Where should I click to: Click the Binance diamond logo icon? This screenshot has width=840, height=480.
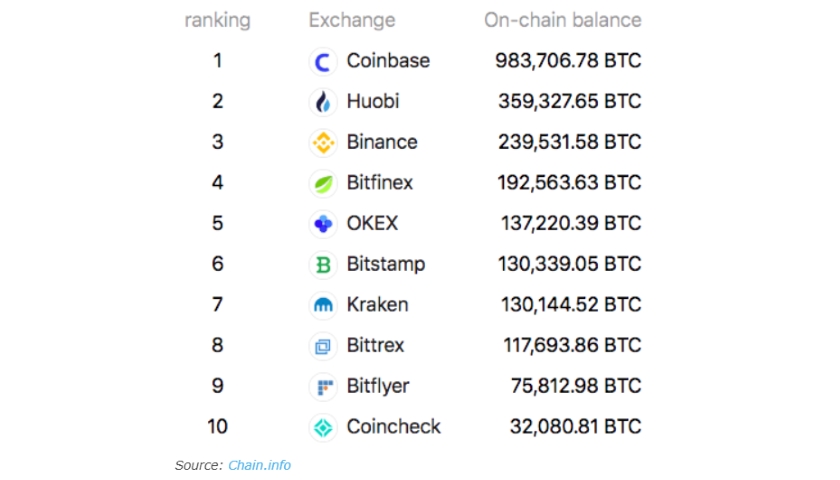pyautogui.click(x=323, y=142)
